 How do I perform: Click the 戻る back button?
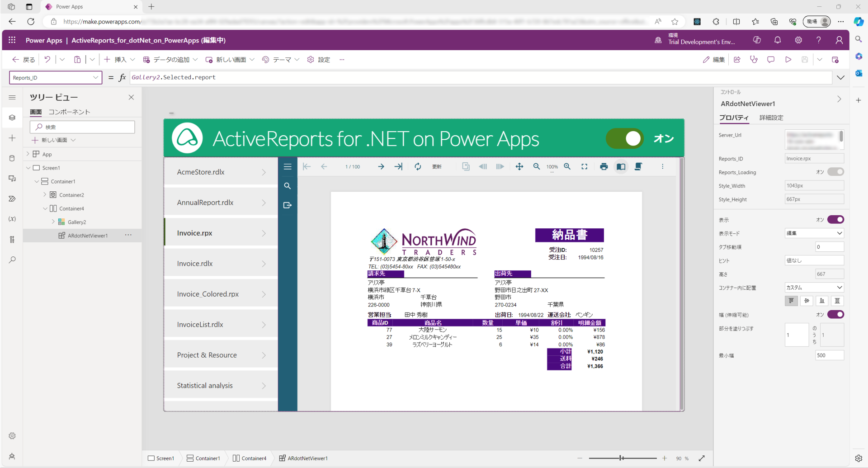click(x=24, y=59)
